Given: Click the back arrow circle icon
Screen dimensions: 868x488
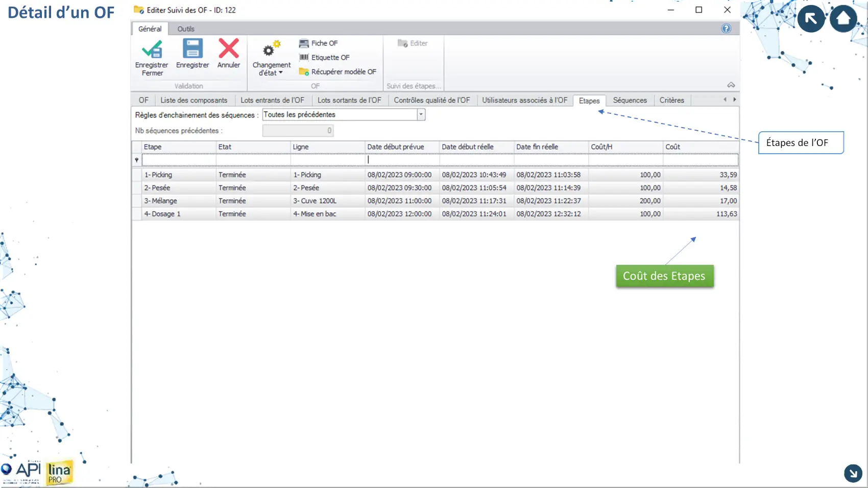Looking at the screenshot, I should (811, 19).
